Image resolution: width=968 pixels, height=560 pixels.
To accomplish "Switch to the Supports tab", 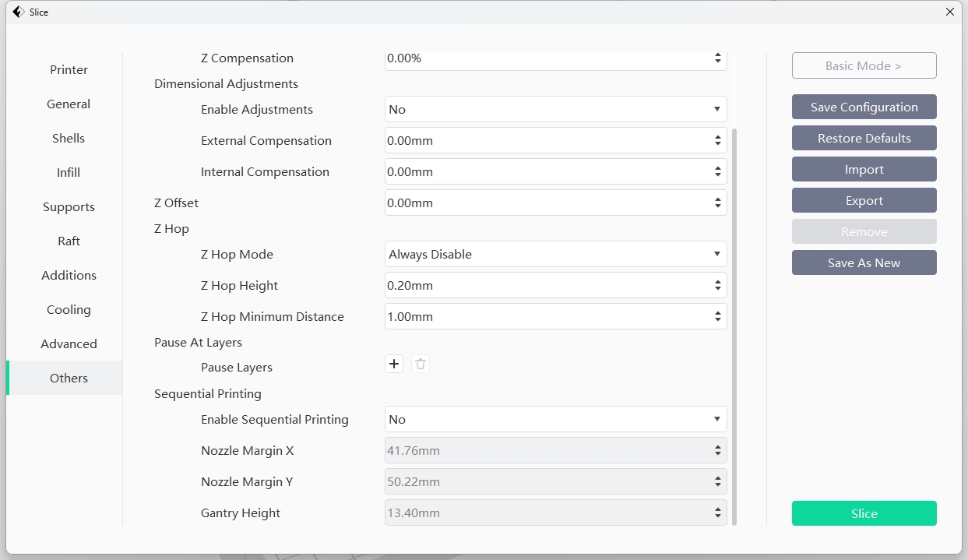I will [69, 207].
